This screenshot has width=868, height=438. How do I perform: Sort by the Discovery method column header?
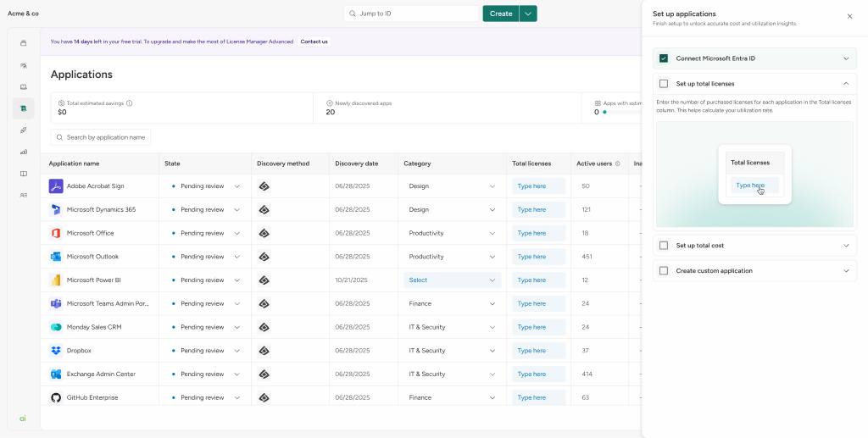283,164
